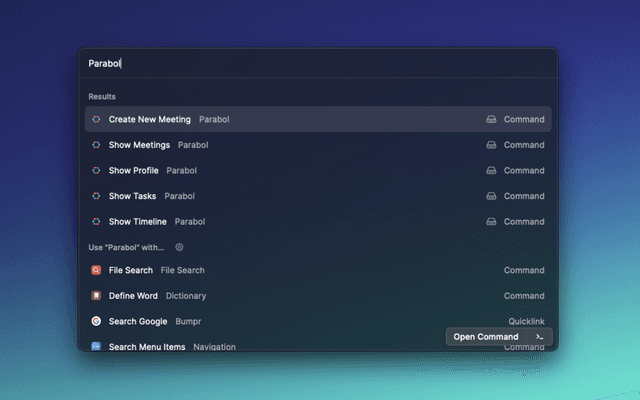Click the Parabol icon beside Create New Meeting

coord(96,119)
